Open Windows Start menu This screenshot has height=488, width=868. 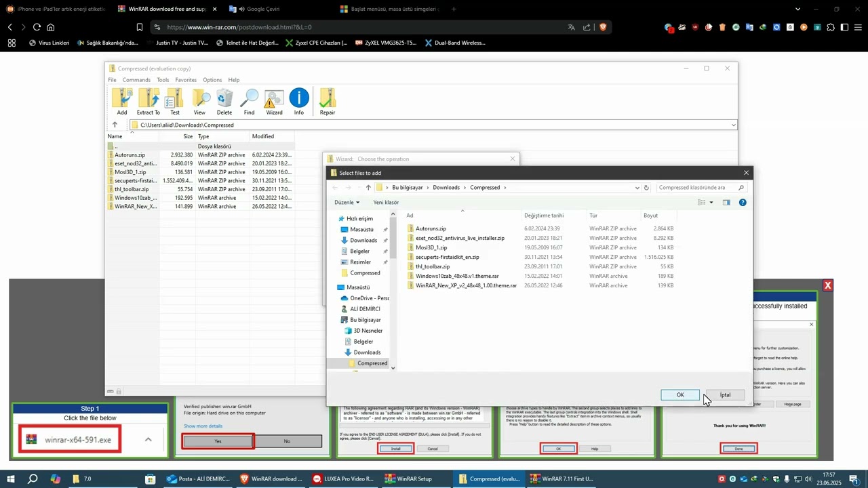(11, 479)
